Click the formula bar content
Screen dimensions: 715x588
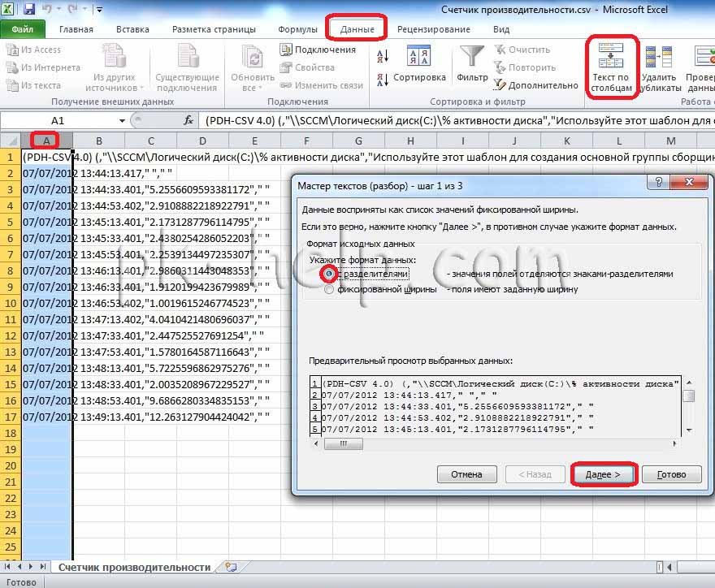pos(457,121)
